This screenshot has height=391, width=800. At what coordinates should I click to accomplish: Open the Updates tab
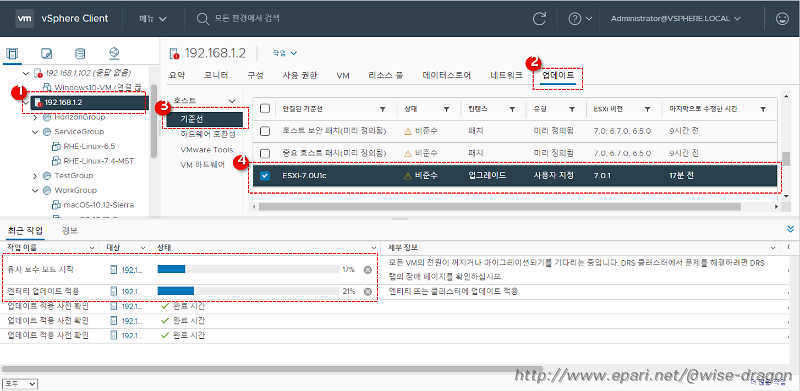[x=558, y=76]
